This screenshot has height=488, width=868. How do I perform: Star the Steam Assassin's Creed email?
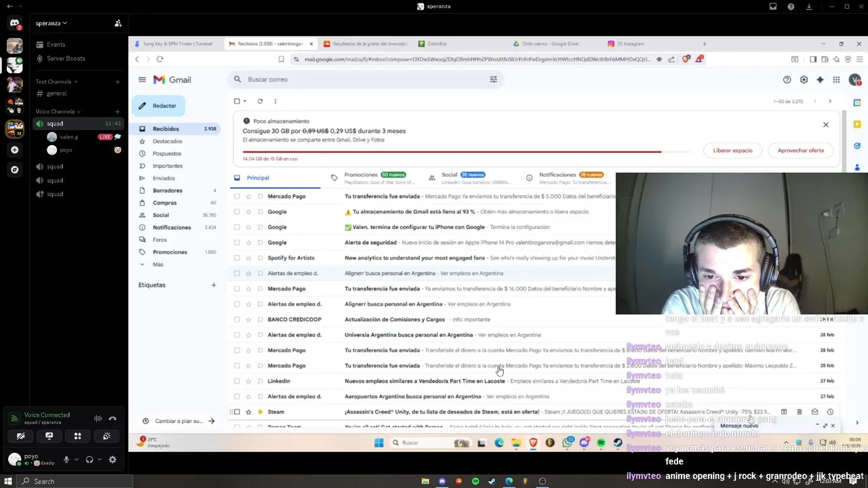coord(248,411)
